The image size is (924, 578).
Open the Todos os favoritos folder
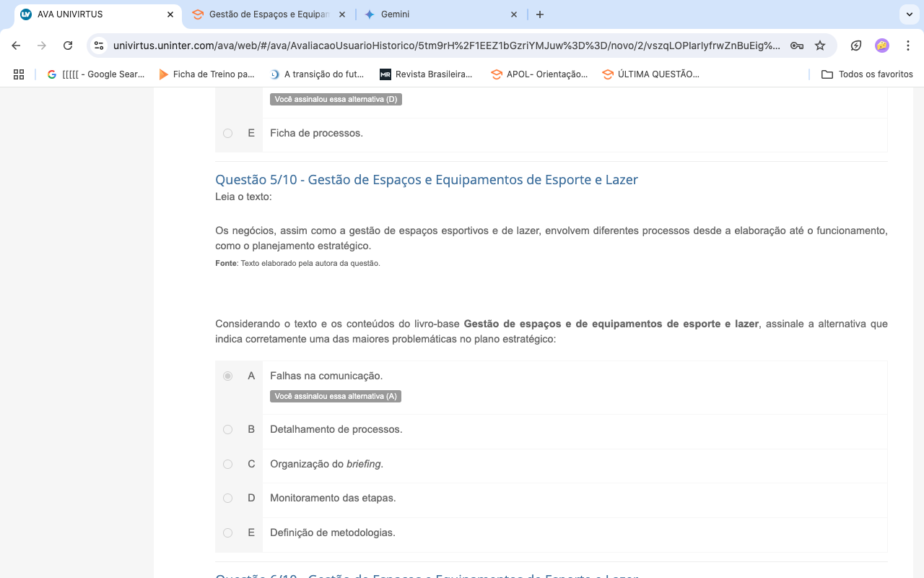tap(867, 74)
